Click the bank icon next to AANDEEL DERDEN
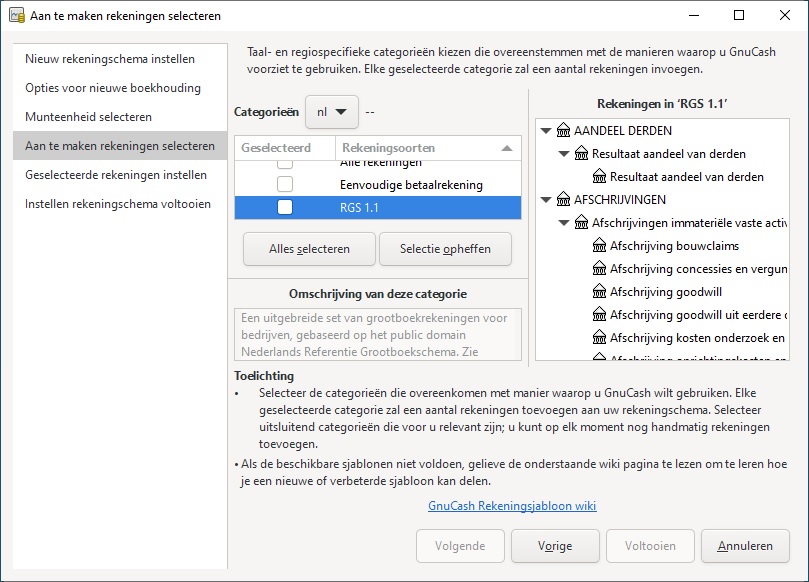The height and width of the screenshot is (582, 809). 563,131
